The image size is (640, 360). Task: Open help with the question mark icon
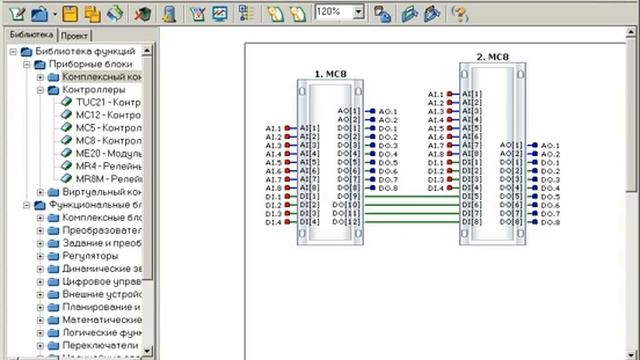coord(460,14)
